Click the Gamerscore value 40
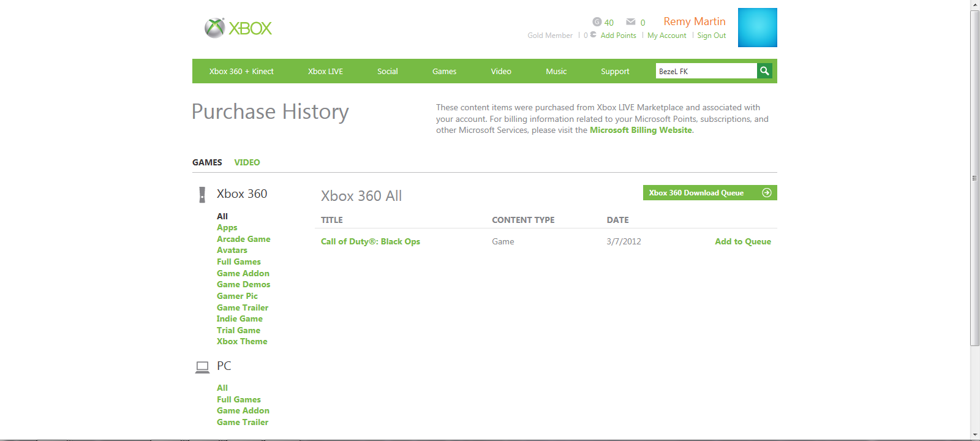Screen dimensions: 980x441 [609, 23]
